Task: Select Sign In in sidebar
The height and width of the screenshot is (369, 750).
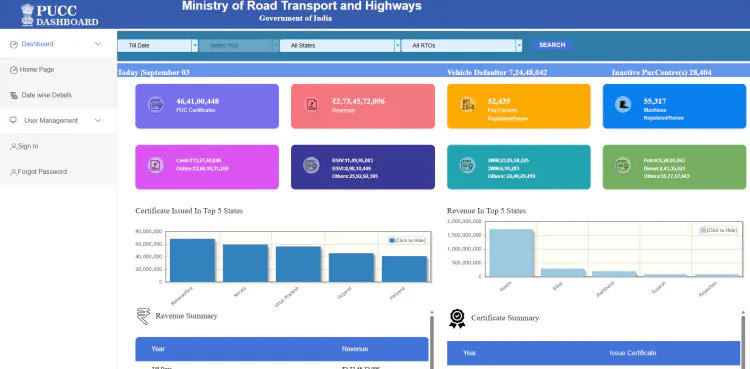Action: [58, 146]
